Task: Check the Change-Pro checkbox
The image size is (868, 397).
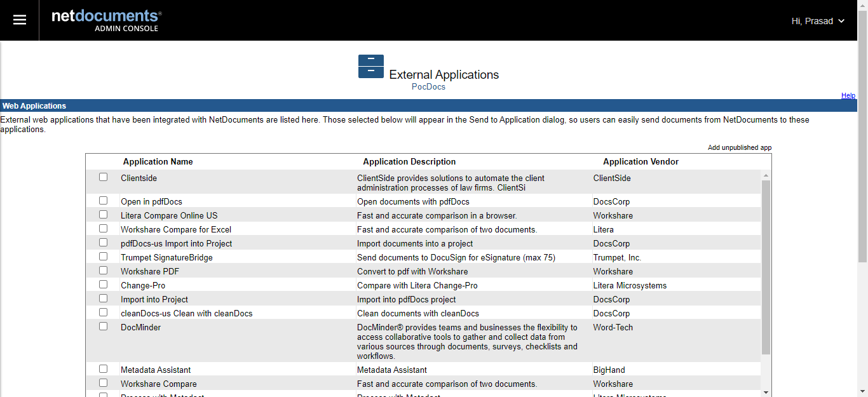Action: [104, 285]
